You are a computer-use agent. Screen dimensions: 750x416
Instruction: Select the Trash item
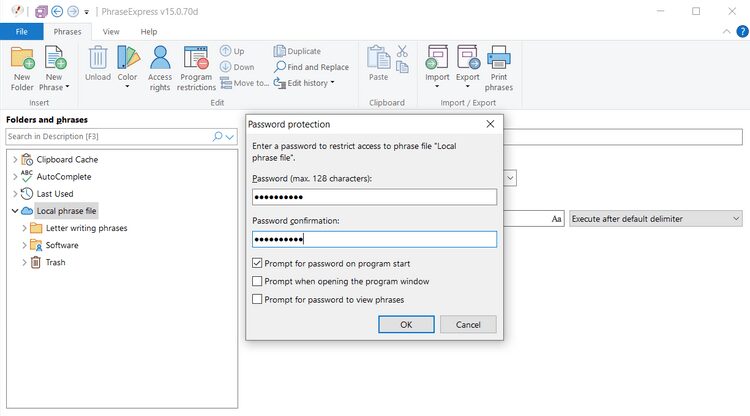tap(55, 263)
